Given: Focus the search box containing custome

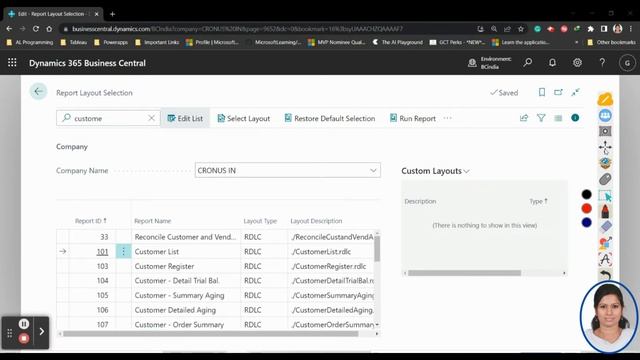Looking at the screenshot, I should (108, 118).
